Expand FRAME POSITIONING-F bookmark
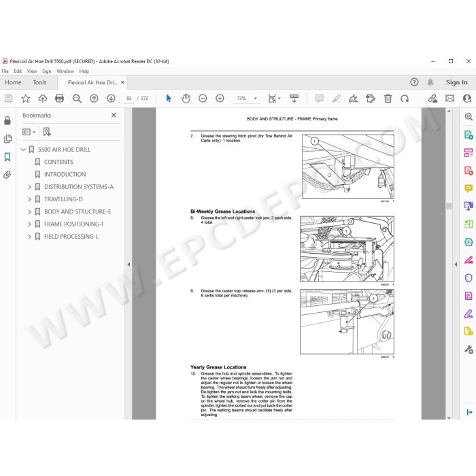This screenshot has width=476, height=476. click(29, 224)
